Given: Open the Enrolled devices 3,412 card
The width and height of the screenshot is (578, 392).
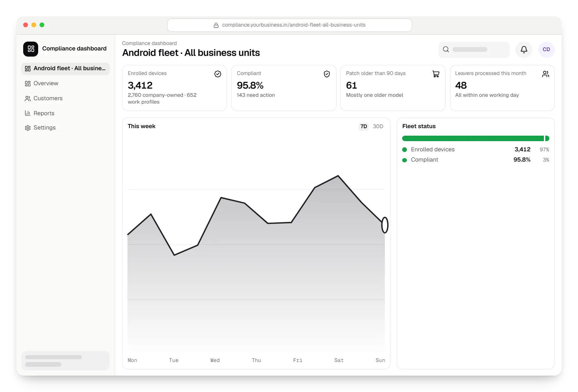Looking at the screenshot, I should pos(174,88).
